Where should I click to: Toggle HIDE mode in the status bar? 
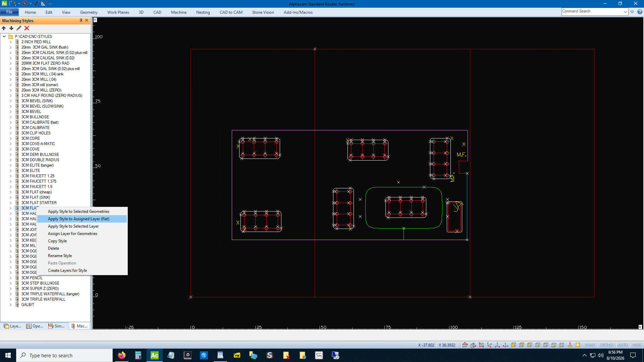[x=637, y=345]
